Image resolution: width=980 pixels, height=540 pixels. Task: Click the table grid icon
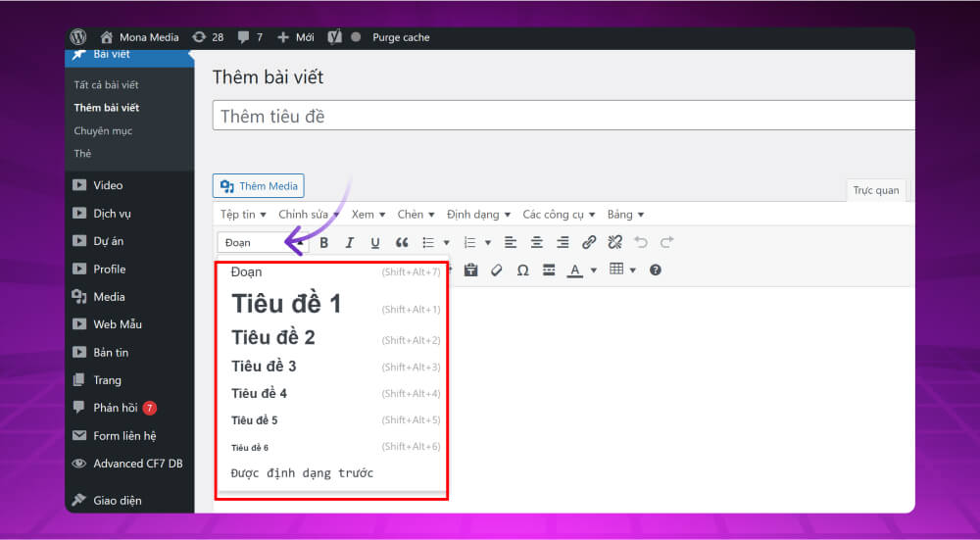coord(616,270)
